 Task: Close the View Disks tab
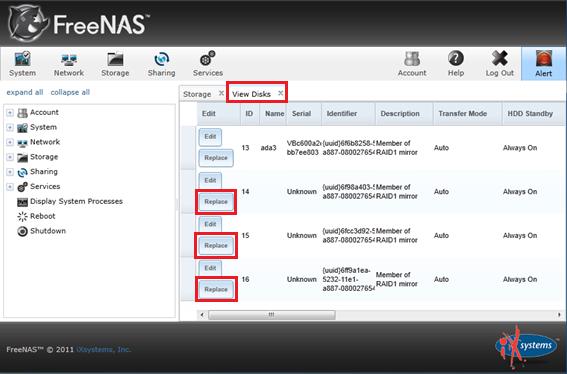coord(281,93)
